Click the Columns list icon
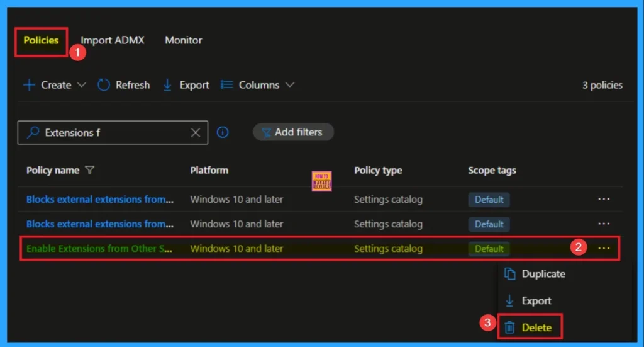644x347 pixels. pos(226,84)
